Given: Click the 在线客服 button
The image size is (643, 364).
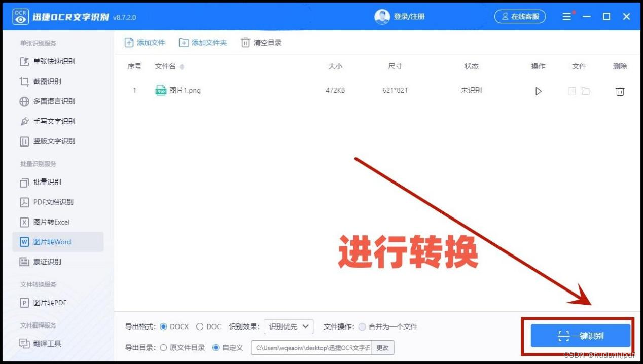Looking at the screenshot, I should pos(520,17).
